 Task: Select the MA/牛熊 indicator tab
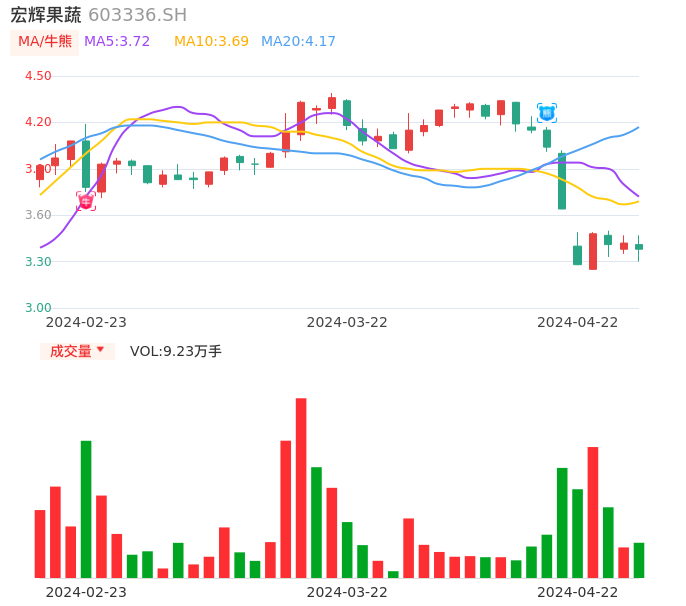45,42
